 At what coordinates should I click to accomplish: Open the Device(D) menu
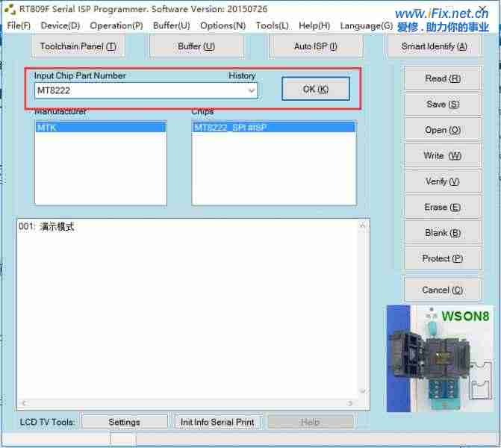pyautogui.click(x=60, y=25)
